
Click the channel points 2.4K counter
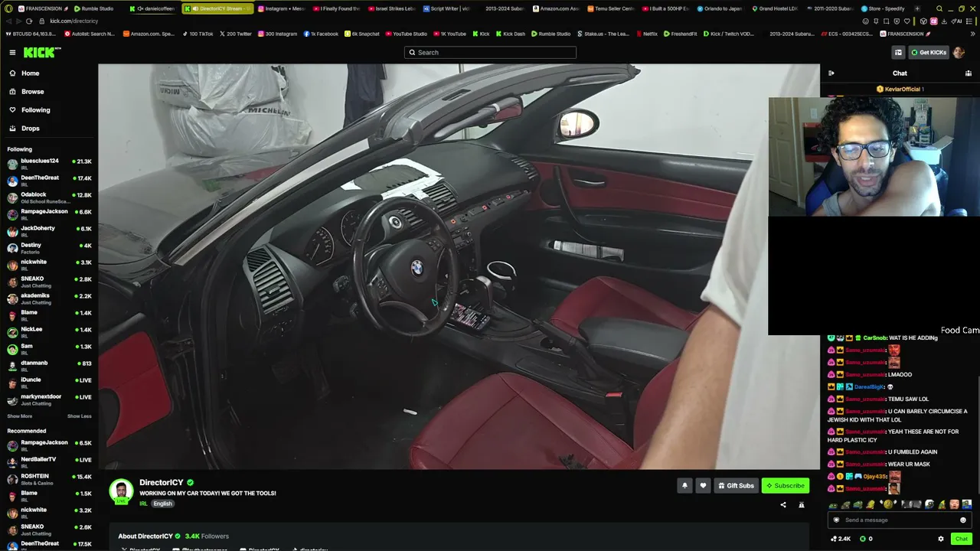841,539
